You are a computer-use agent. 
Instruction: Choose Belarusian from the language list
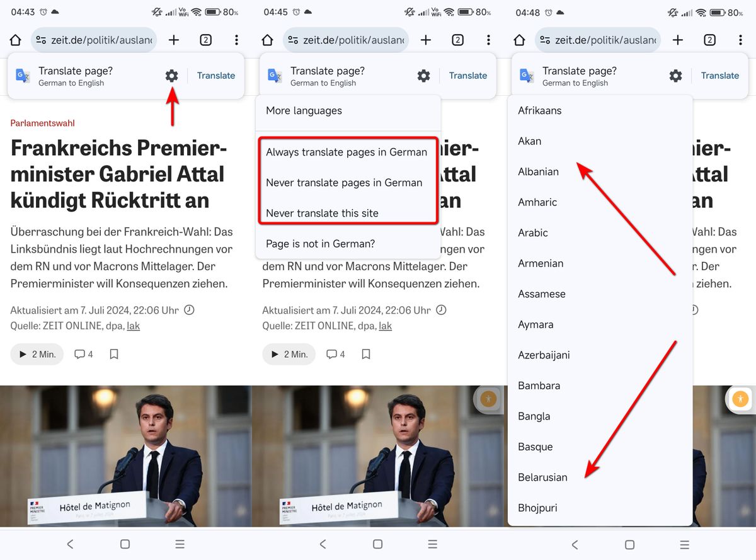[x=542, y=477]
